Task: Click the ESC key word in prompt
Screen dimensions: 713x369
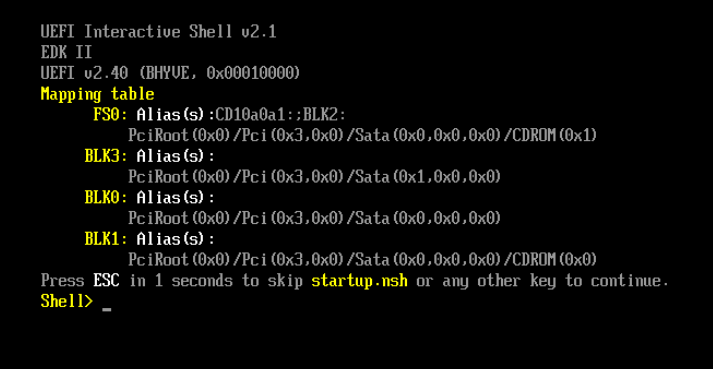Action: coord(106,280)
